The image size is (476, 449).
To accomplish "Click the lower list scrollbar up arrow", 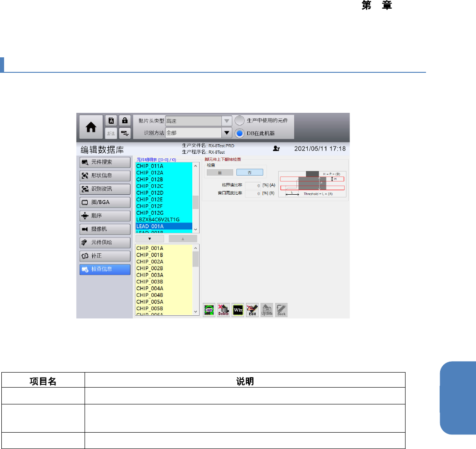I will [195, 248].
